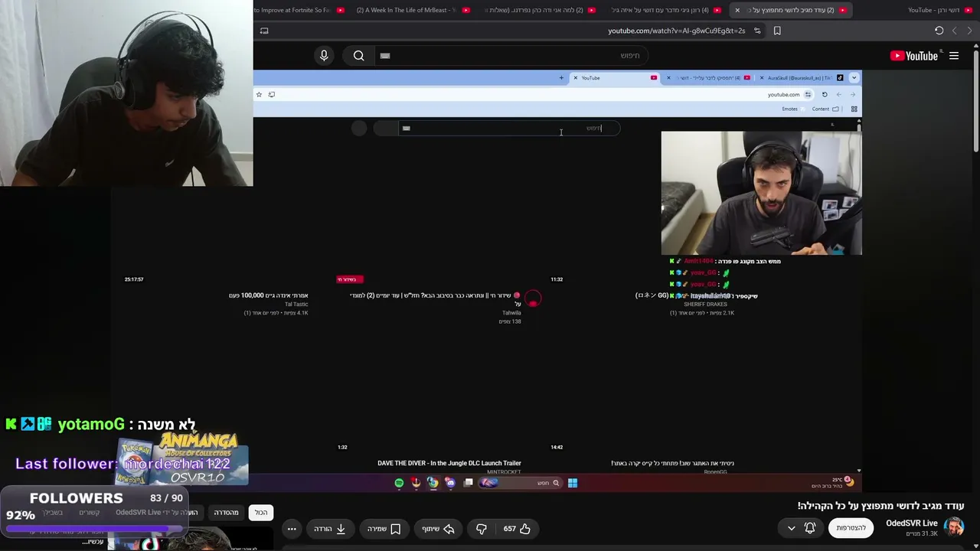Open the weather widget showing 25°C
980x551 pixels.
pos(832,482)
